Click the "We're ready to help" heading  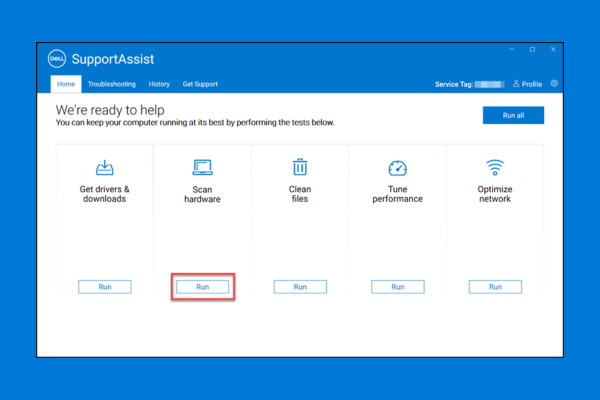(x=110, y=110)
